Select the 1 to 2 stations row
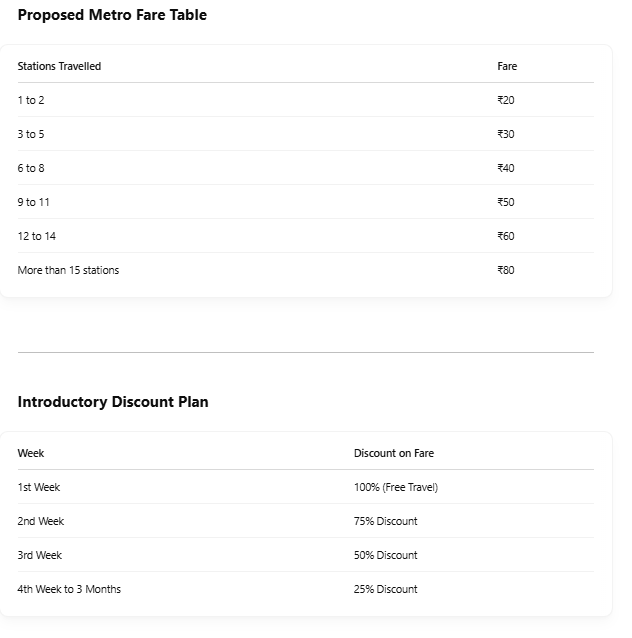 [306, 100]
